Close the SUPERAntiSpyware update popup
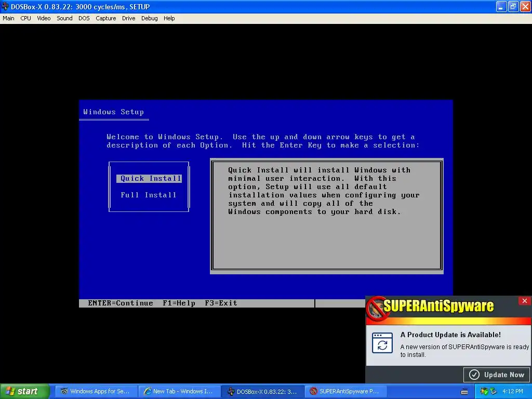This screenshot has height=399, width=532. coord(525,301)
